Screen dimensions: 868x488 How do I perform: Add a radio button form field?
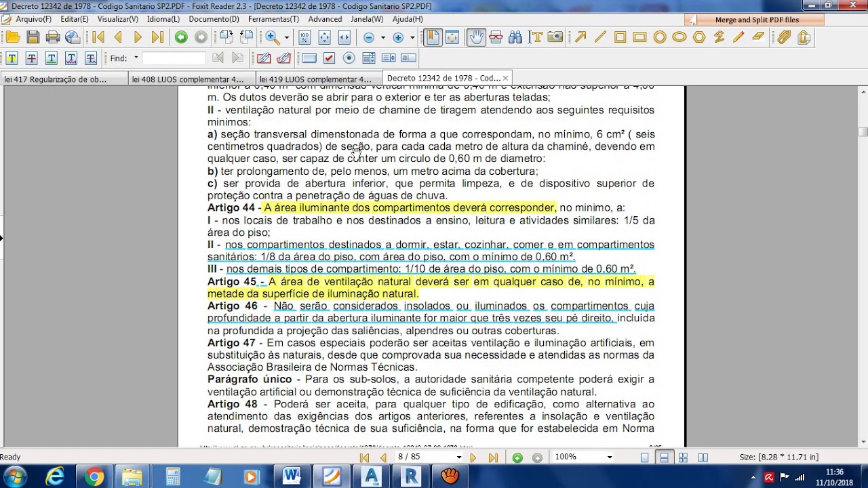(349, 58)
